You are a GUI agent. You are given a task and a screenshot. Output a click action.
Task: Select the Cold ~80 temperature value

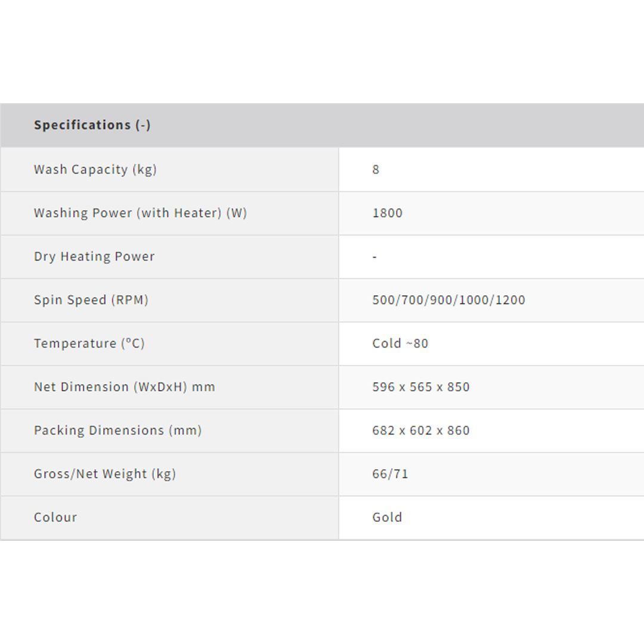tap(400, 343)
